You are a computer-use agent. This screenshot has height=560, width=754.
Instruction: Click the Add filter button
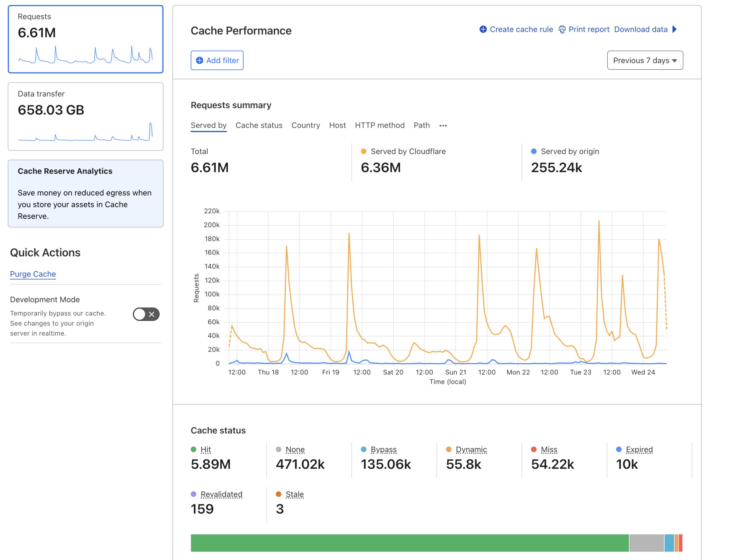point(217,60)
